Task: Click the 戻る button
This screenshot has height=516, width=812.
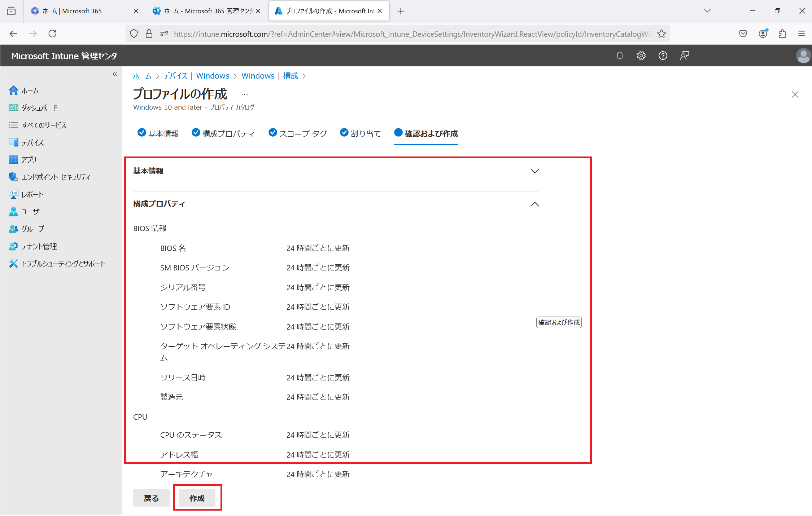Action: 151,498
